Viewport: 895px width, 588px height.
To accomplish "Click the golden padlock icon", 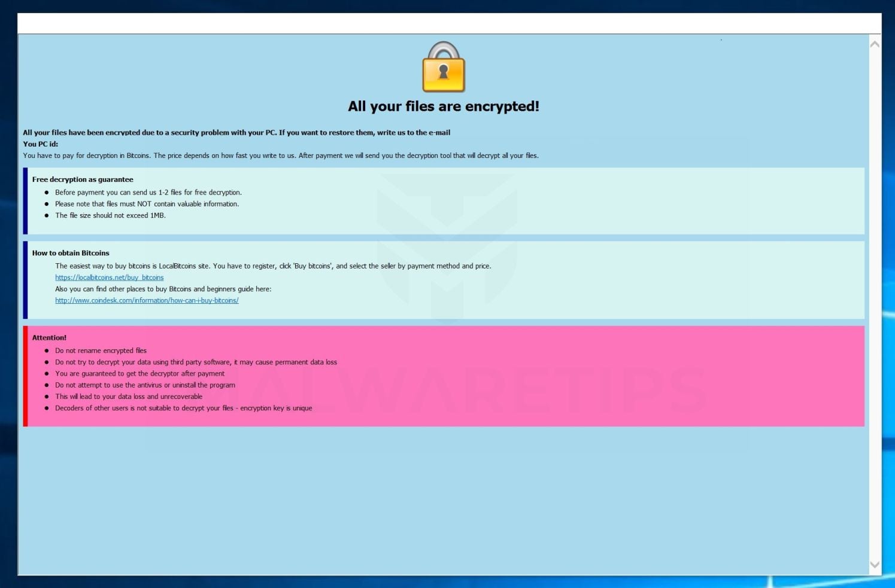I will click(444, 67).
